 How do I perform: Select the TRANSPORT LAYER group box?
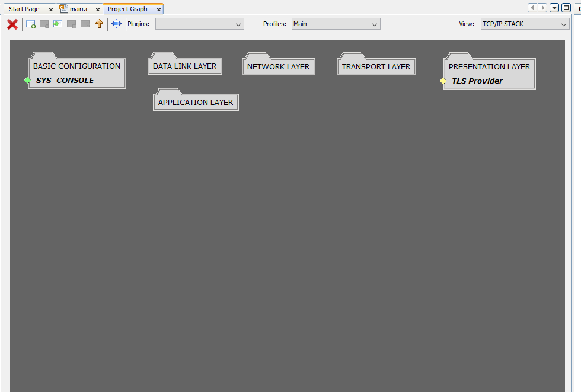376,67
